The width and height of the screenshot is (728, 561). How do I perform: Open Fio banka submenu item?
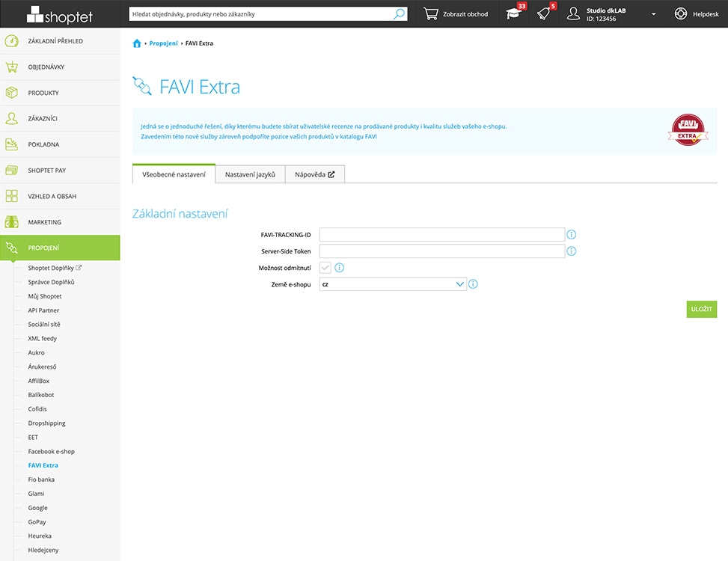(x=41, y=479)
